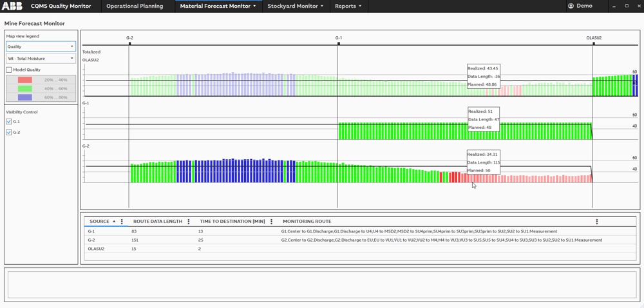
Task: Open the Route Data Length column menu
Action: [x=189, y=222]
